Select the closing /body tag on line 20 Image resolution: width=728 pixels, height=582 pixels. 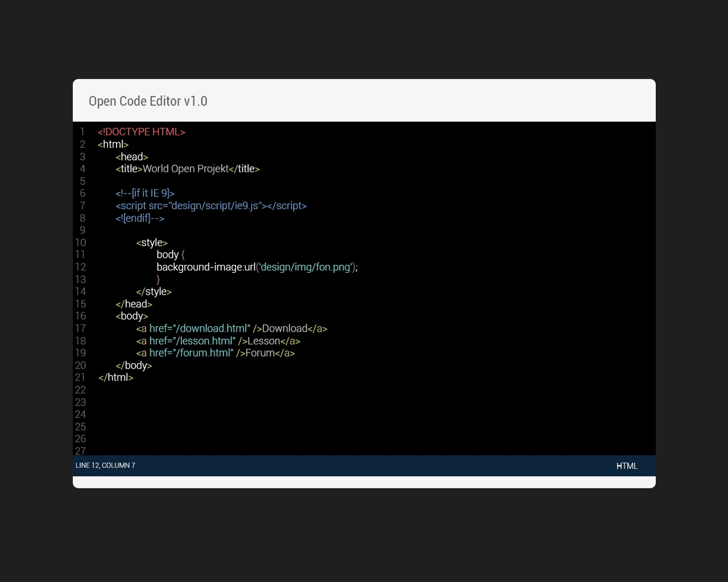(x=133, y=365)
